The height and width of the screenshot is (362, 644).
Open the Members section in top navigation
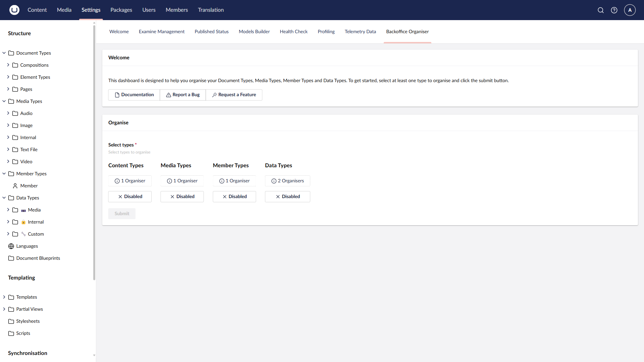coord(176,10)
